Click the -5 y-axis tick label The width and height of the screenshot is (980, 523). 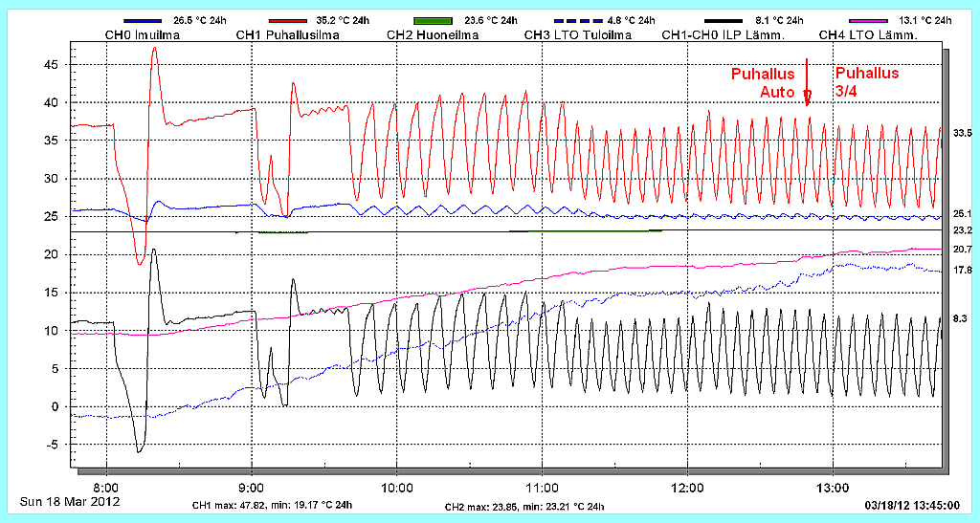pos(53,445)
